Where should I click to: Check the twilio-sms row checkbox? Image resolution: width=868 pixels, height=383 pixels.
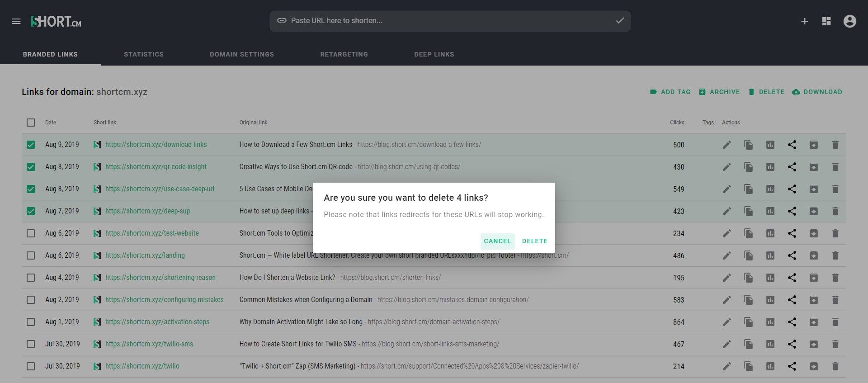(30, 344)
